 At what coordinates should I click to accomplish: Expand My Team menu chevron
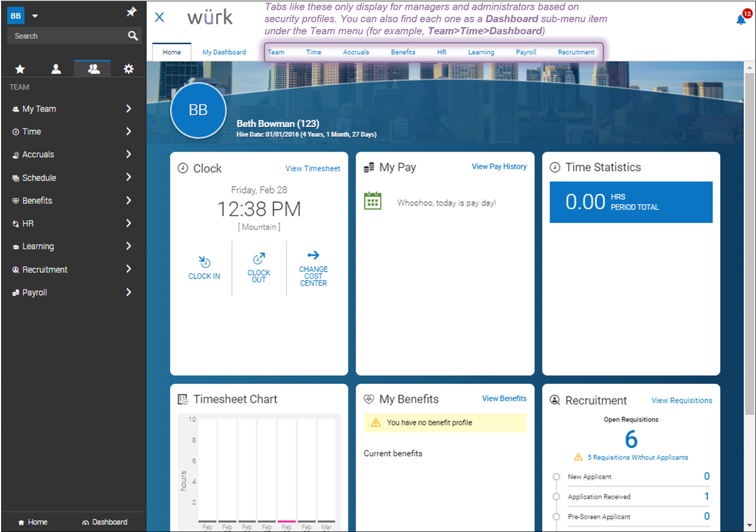[129, 109]
